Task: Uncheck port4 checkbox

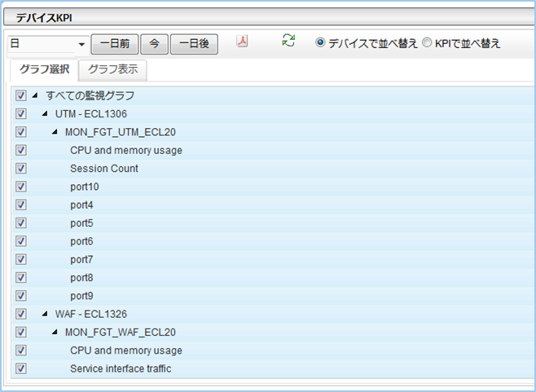Action: pos(21,205)
